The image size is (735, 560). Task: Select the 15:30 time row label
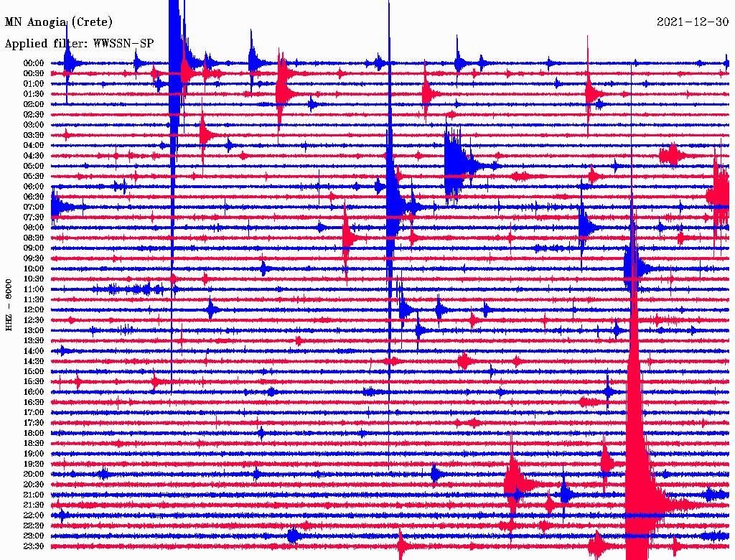tap(34, 382)
